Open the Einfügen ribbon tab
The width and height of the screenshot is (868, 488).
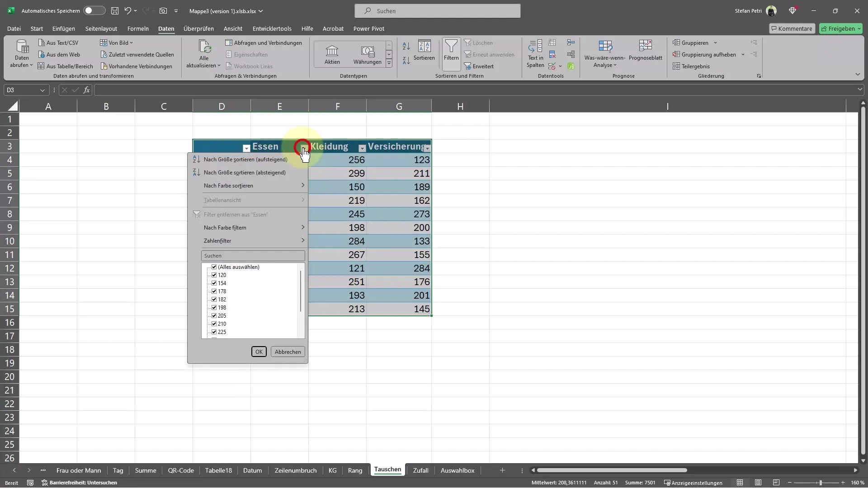64,28
